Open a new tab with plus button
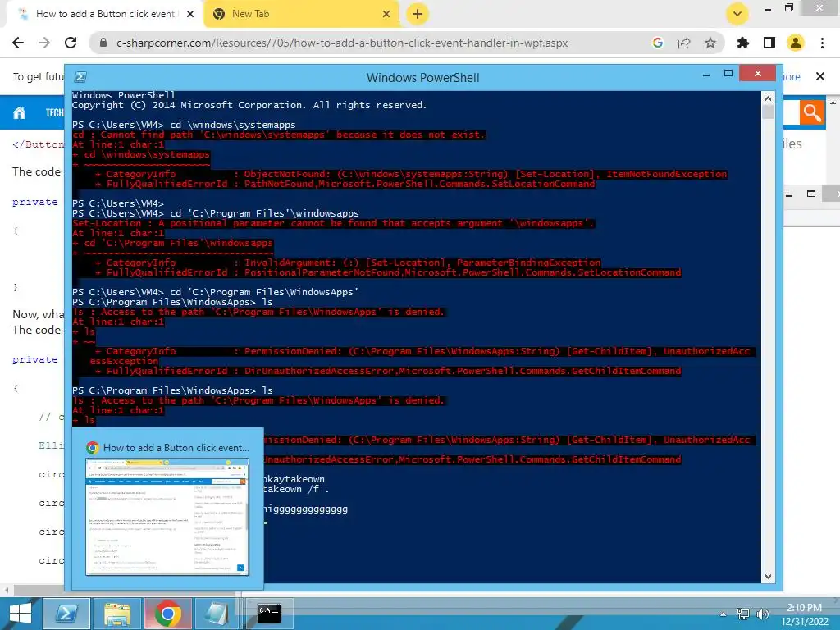The image size is (840, 630). [418, 14]
